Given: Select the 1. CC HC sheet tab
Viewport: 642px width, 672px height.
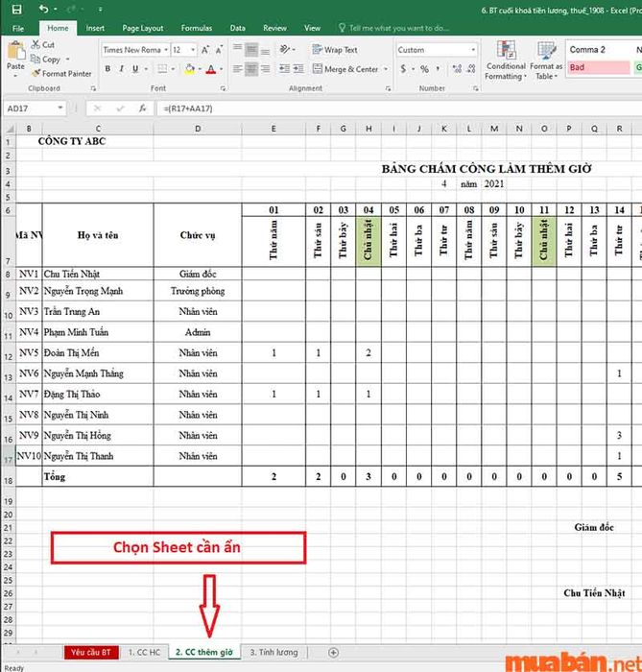Looking at the screenshot, I should click(x=144, y=652).
